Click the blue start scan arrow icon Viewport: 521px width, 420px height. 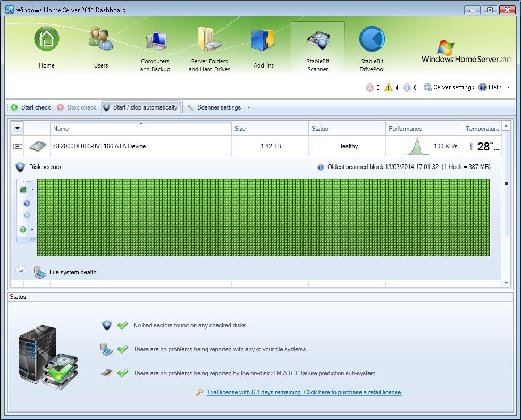27,203
